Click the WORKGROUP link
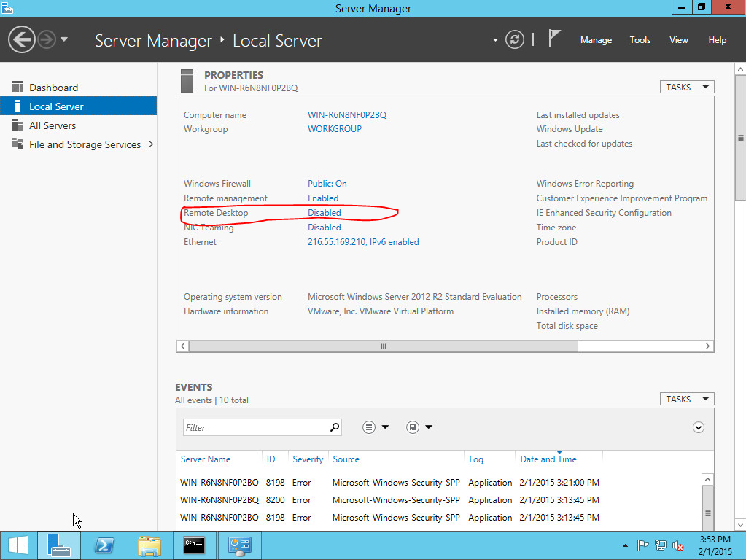The width and height of the screenshot is (746, 560). pyautogui.click(x=335, y=129)
